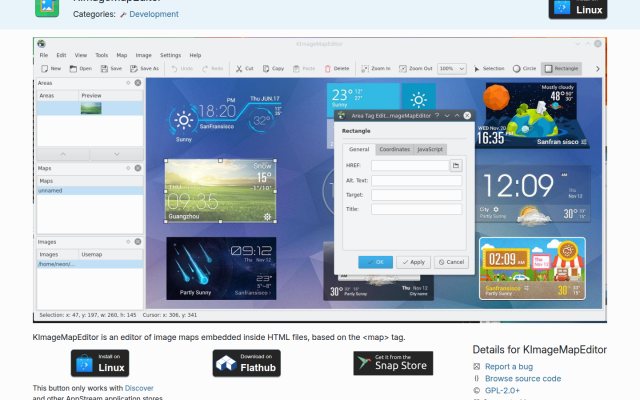640x400 pixels.
Task: Click the Save toolbar button
Action: (x=111, y=69)
